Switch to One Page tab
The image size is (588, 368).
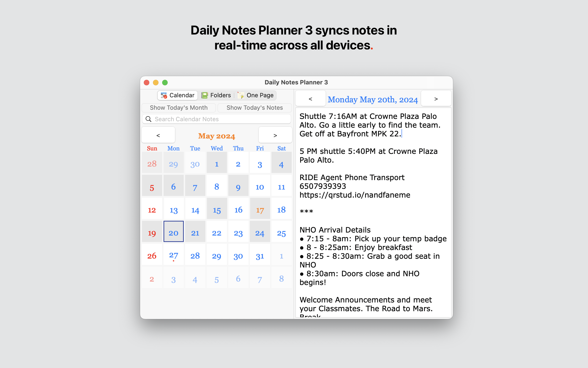[255, 95]
